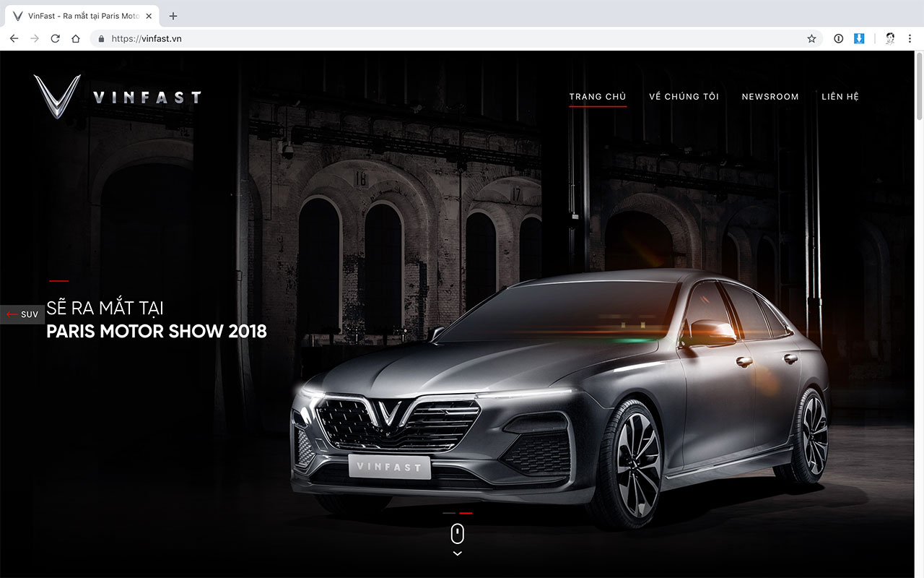Go to browser home icon
This screenshot has height=578, width=924.
75,39
